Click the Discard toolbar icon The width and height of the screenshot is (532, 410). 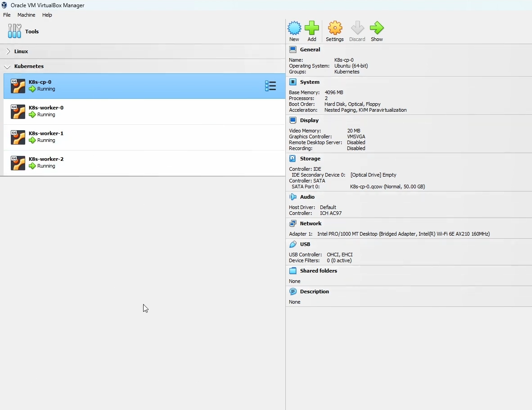[x=357, y=28]
